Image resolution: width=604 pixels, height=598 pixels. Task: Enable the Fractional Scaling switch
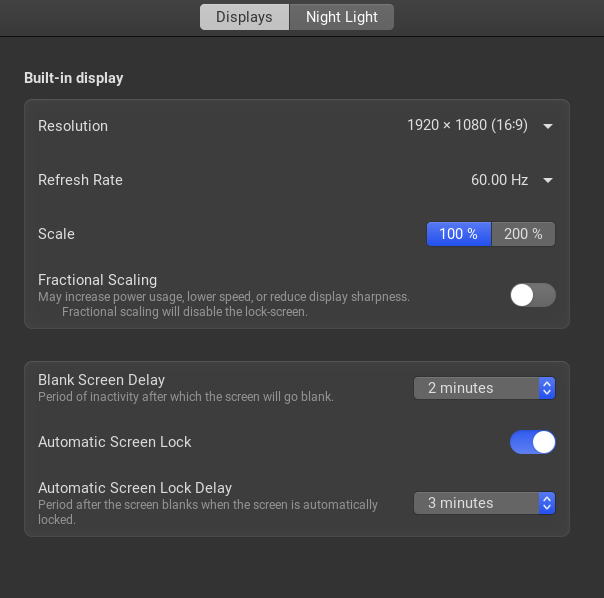532,295
